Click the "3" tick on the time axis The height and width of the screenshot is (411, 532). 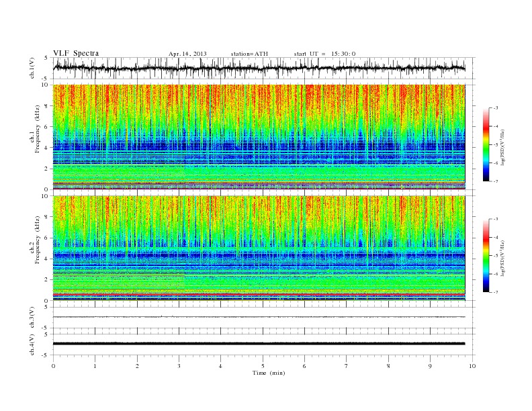click(179, 366)
